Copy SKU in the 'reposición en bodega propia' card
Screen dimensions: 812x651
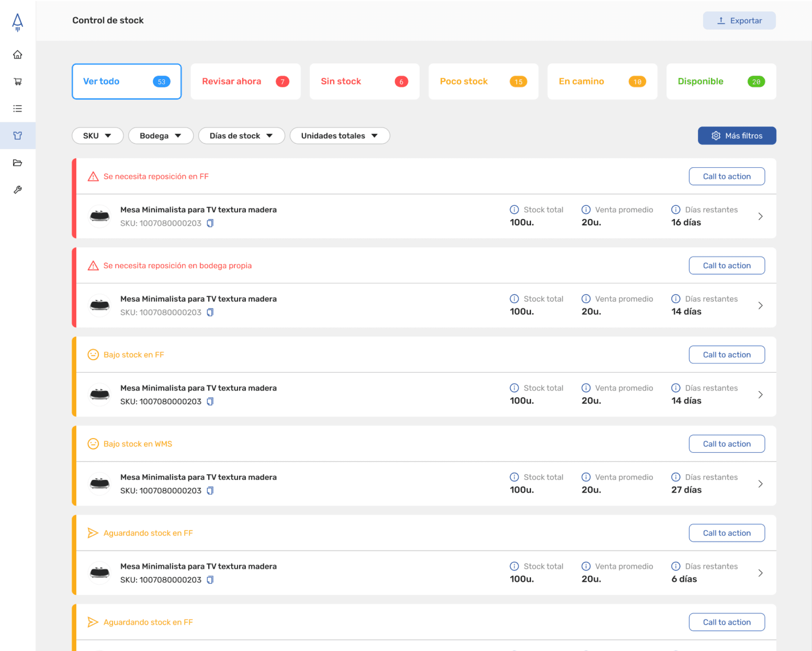(210, 312)
